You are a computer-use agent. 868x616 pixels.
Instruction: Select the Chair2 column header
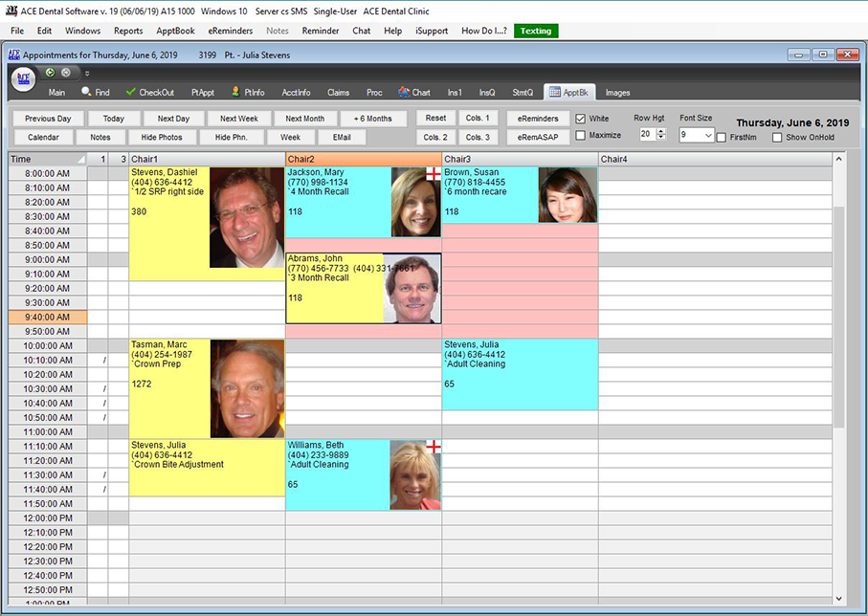click(364, 160)
